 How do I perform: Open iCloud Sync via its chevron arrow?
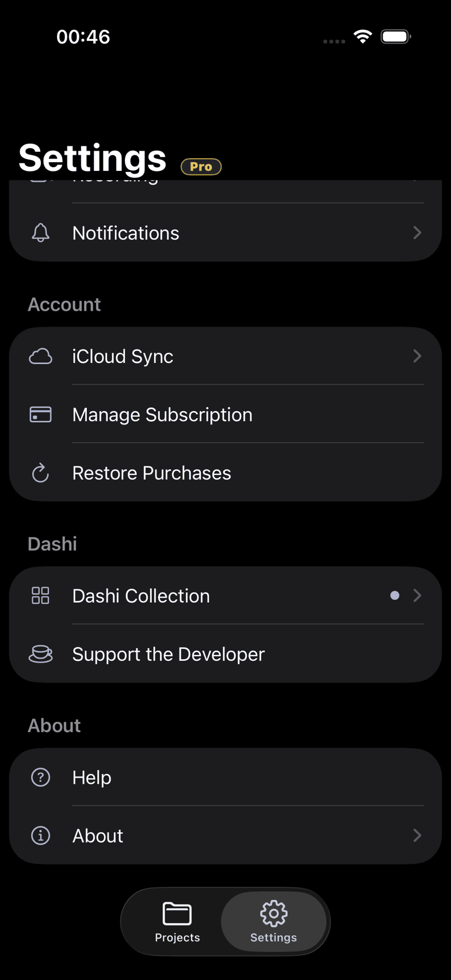417,357
